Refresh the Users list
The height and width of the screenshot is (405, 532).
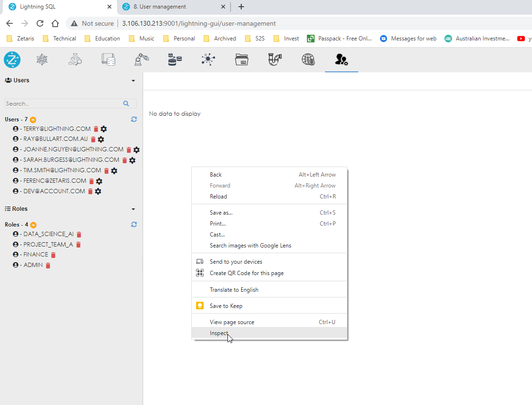coord(134,119)
